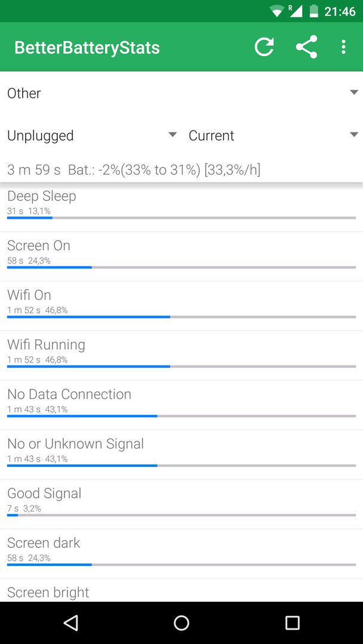Select the Deep Sleep entry

point(181,207)
